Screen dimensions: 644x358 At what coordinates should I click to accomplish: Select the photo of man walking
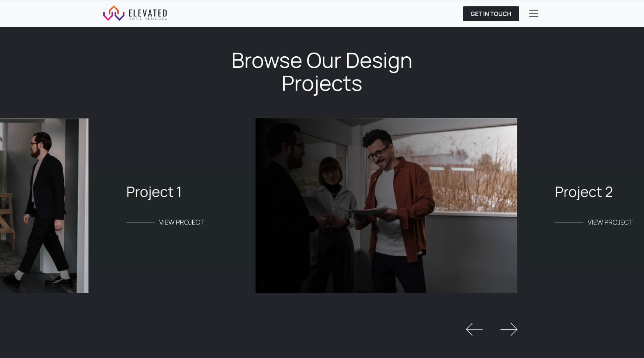44,205
